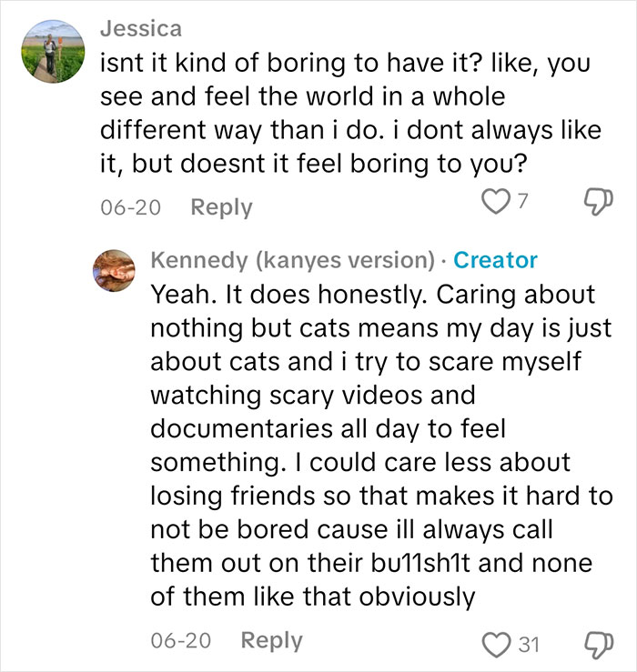Click the line 'isnt it kind of boring'
This screenshot has width=637, height=672.
(345, 64)
